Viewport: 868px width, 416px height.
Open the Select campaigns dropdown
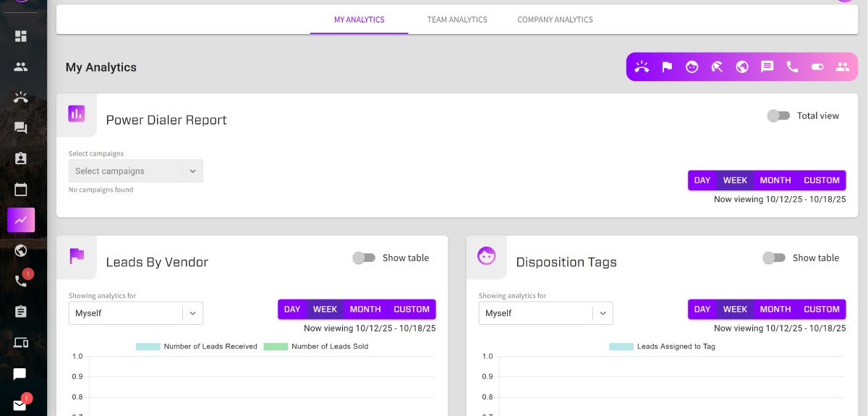coord(136,171)
